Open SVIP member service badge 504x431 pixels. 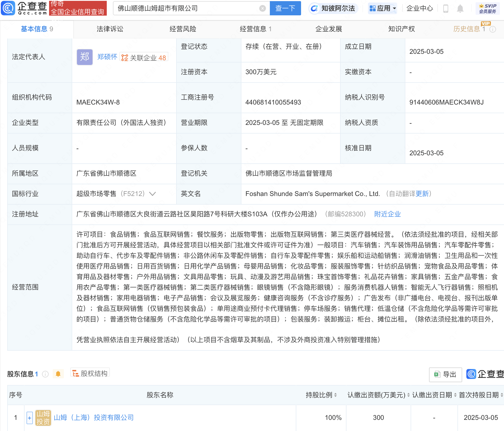tap(487, 8)
